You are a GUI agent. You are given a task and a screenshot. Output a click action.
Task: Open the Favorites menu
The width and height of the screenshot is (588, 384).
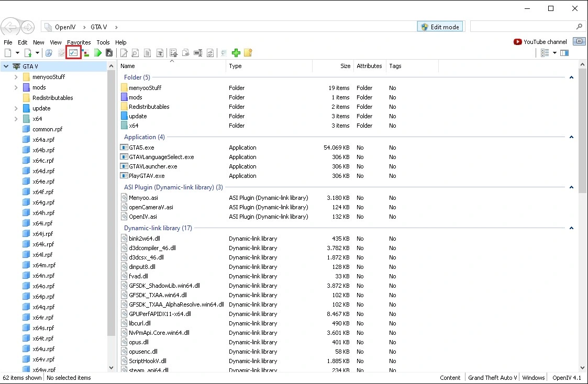tap(79, 42)
